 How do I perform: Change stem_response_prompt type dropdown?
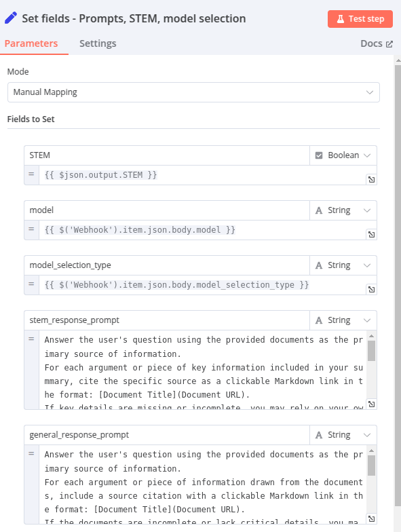pos(343,320)
